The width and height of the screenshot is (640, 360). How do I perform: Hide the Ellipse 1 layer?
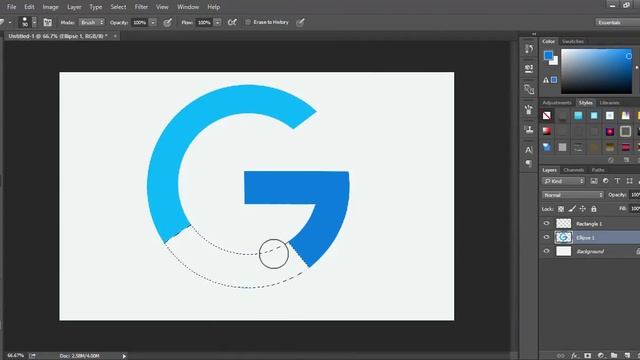(547, 237)
